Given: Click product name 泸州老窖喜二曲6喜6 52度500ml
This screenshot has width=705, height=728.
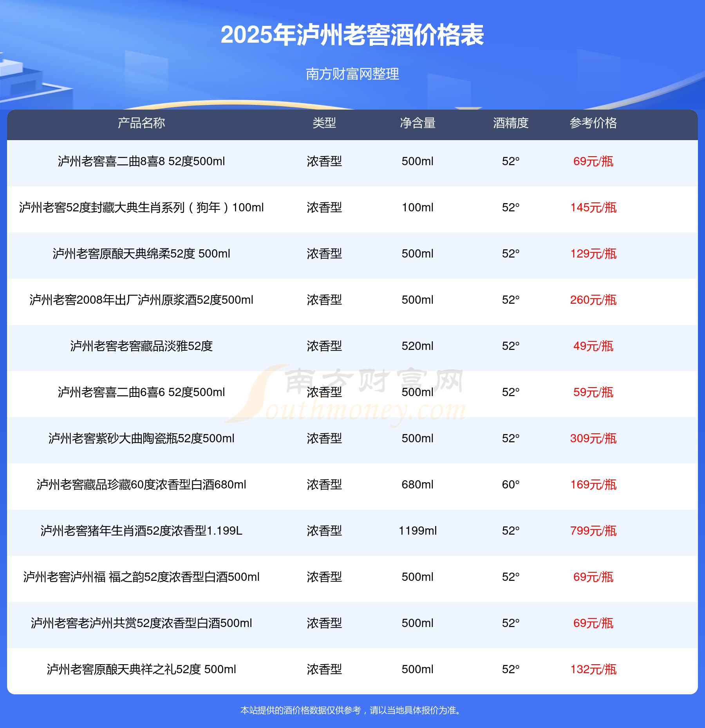Looking at the screenshot, I should click(141, 392).
